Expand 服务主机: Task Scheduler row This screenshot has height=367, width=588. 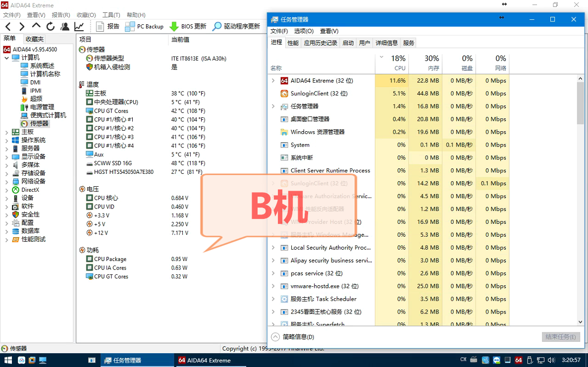pos(273,299)
